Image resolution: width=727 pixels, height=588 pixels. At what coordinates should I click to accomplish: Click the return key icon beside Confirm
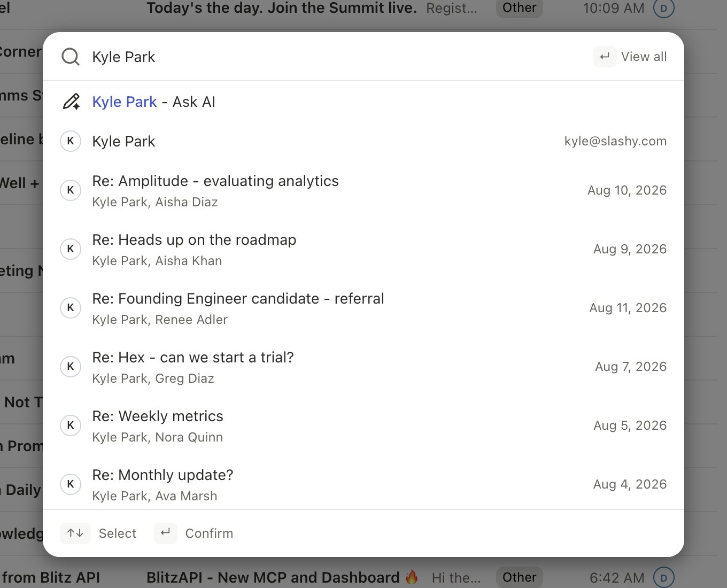pyautogui.click(x=166, y=533)
